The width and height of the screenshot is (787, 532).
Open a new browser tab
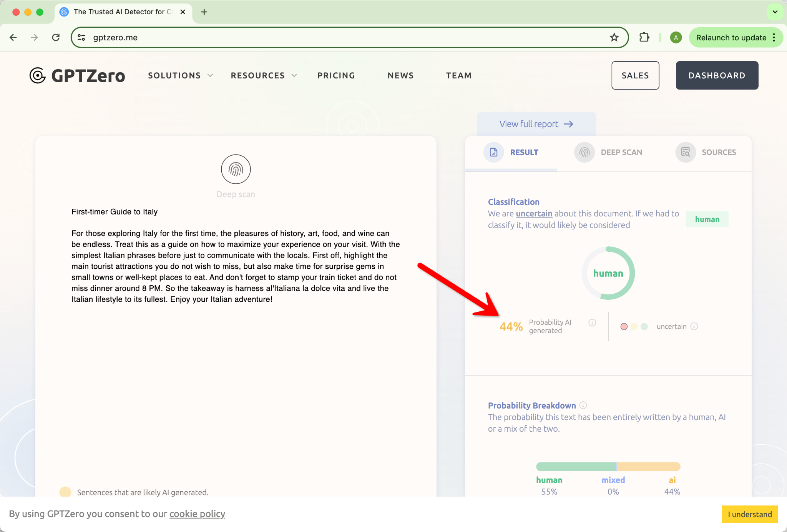click(204, 12)
